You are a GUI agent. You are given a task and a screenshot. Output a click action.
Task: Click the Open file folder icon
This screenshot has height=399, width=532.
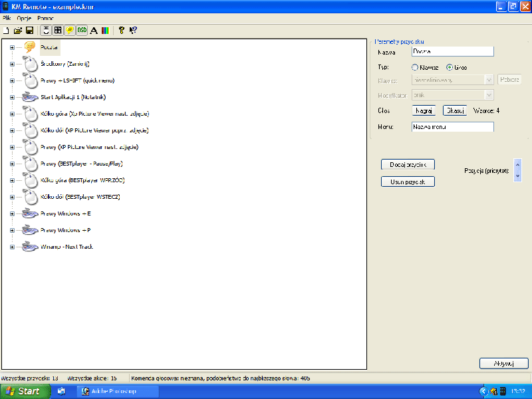point(18,30)
